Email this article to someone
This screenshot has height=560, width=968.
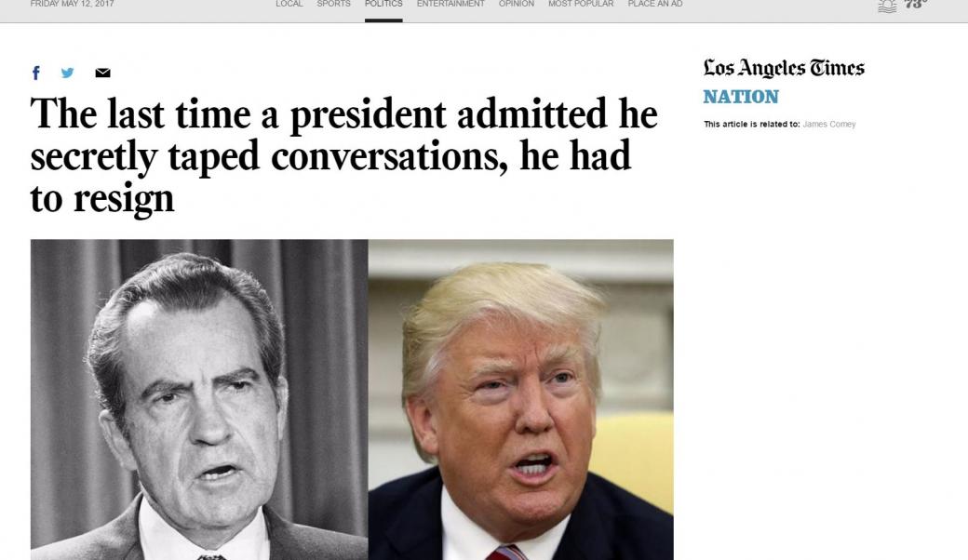[101, 72]
